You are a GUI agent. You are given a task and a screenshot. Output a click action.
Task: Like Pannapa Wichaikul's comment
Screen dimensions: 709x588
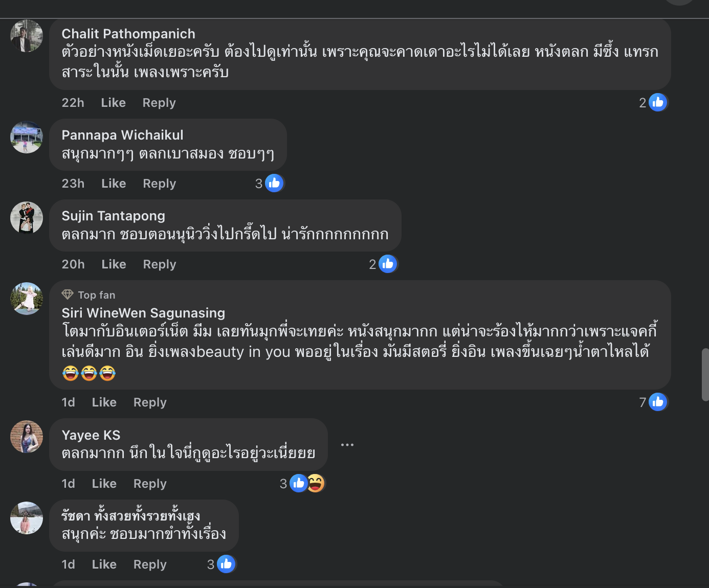[114, 184]
